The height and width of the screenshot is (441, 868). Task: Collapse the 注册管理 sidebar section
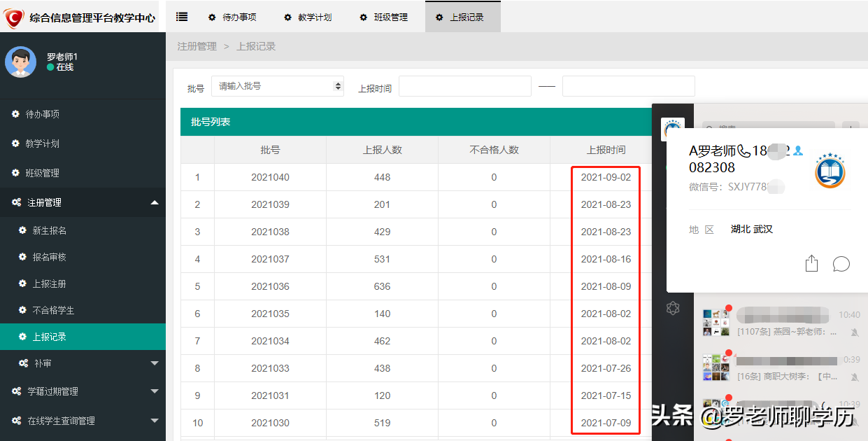coord(83,202)
